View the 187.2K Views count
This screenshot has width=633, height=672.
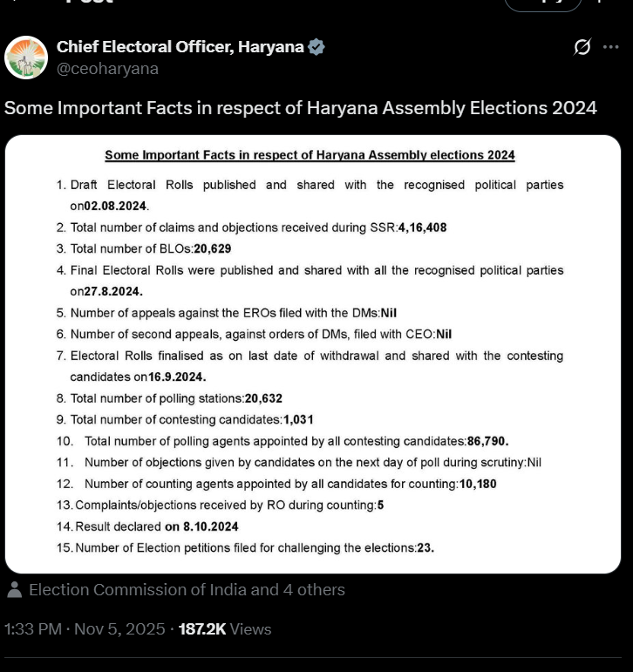pyautogui.click(x=225, y=629)
